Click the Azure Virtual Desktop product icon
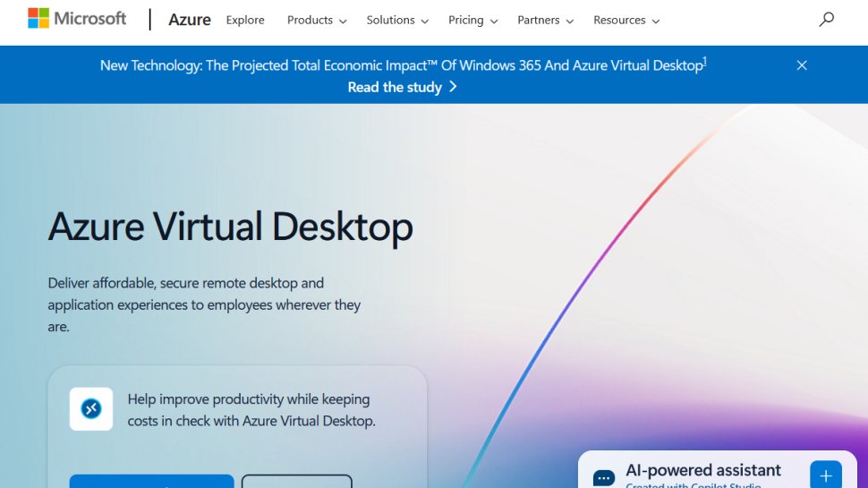The image size is (868, 488). click(x=91, y=409)
